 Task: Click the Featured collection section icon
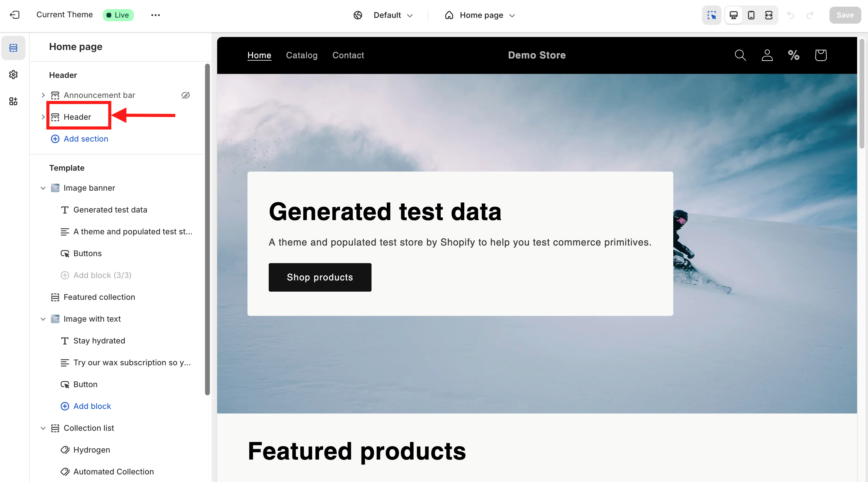coord(55,297)
